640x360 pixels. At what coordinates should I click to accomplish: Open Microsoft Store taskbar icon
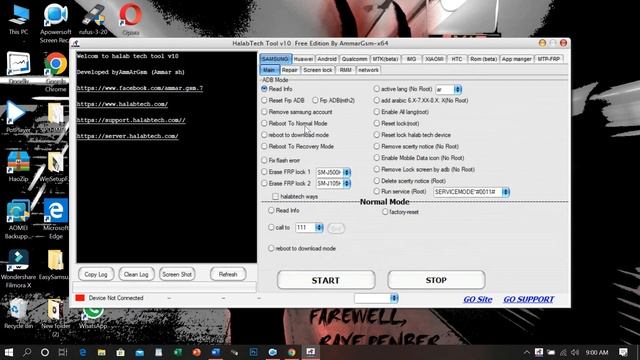[120, 352]
